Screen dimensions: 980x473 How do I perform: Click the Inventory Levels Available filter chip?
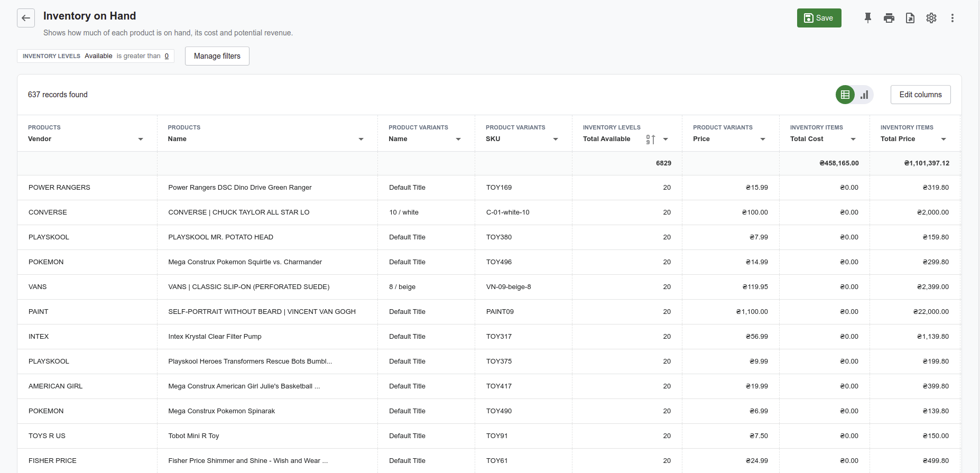click(96, 56)
